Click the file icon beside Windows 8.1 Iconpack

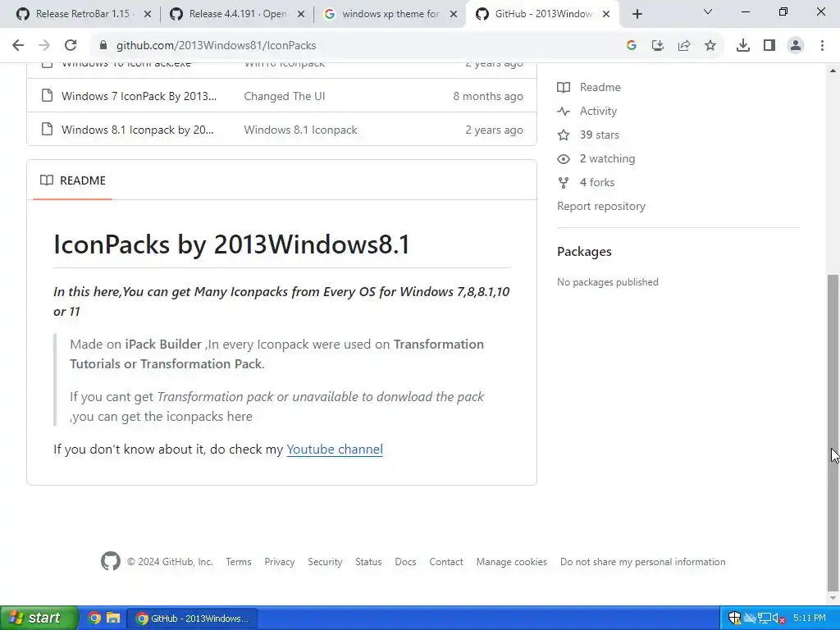coord(47,129)
